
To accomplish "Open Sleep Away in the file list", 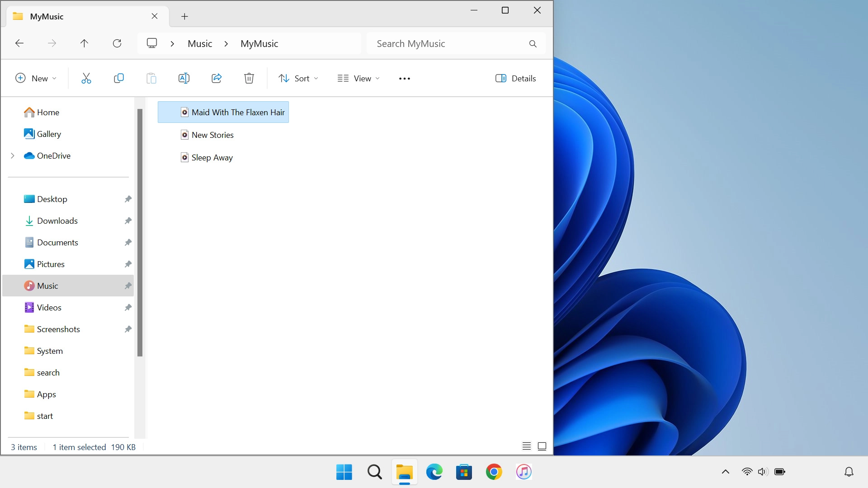I will [x=212, y=157].
